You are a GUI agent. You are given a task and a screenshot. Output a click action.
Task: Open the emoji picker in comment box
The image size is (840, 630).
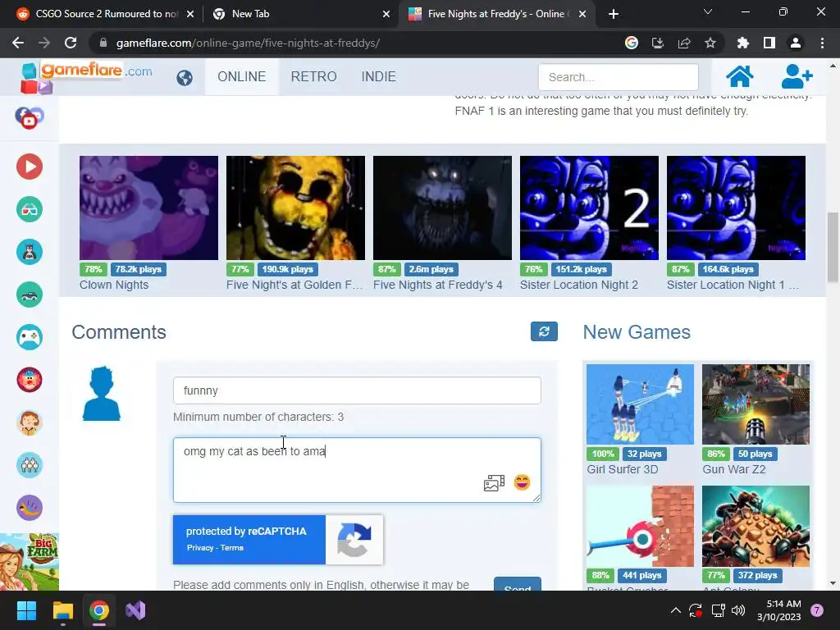point(522,482)
